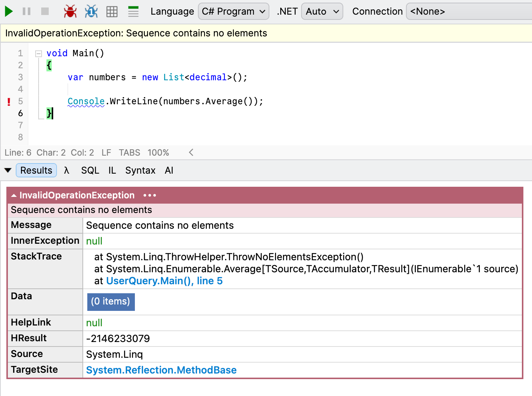532x396 pixels.
Task: Click the HResult value -2146233079
Action: pos(118,339)
